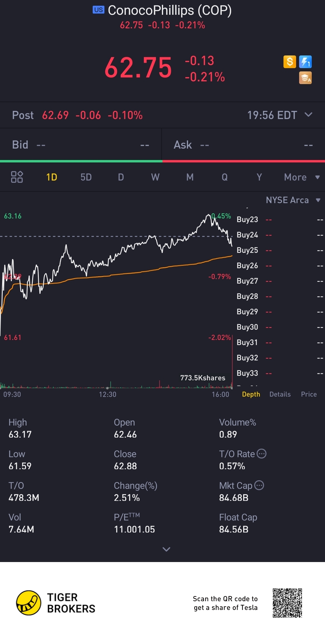Select the Buy25 depth row
325x644 pixels.
[280, 250]
